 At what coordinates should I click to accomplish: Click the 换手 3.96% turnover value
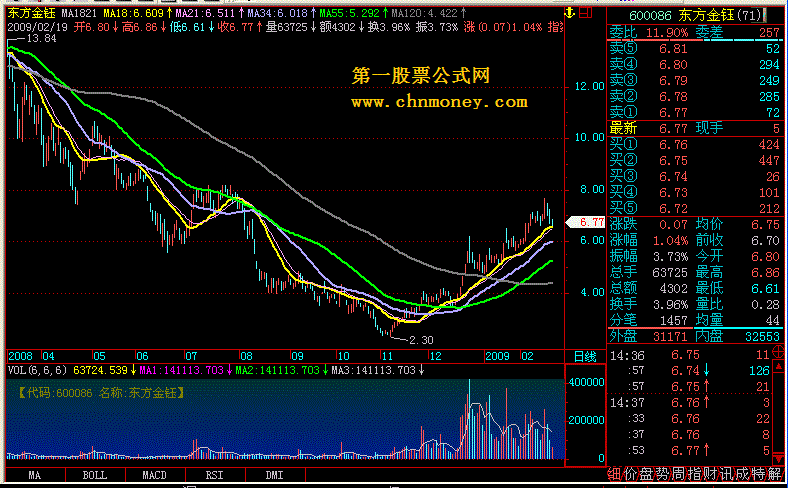[x=670, y=305]
